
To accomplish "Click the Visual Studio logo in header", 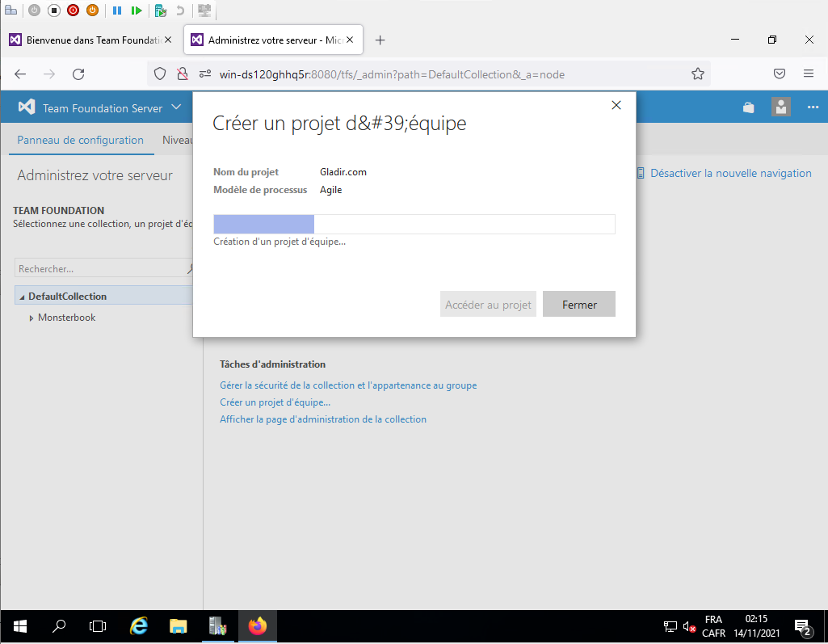I will pyautogui.click(x=27, y=107).
